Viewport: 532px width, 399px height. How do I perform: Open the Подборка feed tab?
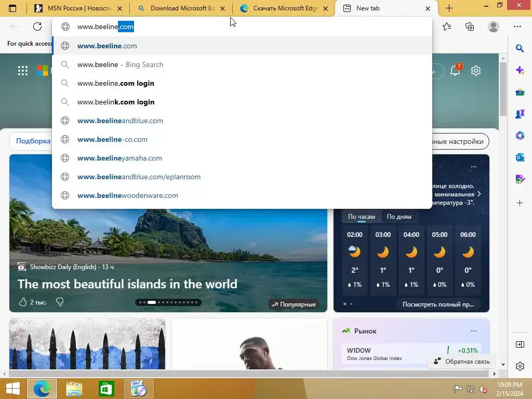click(x=33, y=141)
